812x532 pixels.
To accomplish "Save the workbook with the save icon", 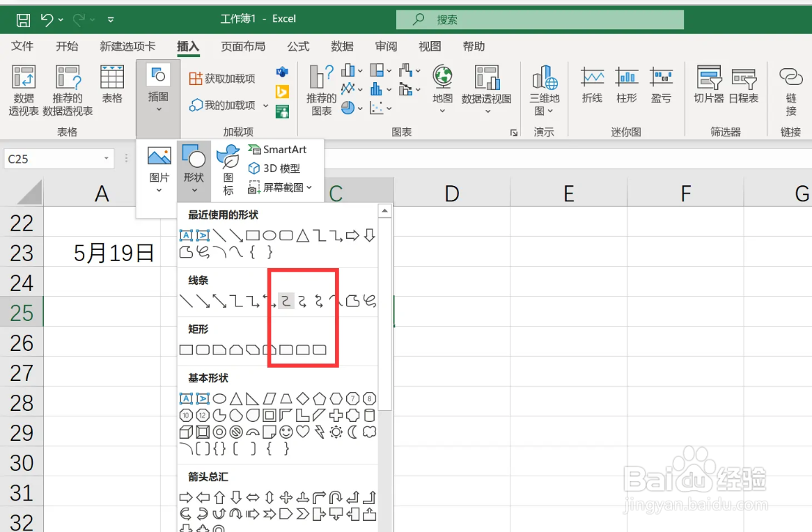I will click(x=23, y=19).
